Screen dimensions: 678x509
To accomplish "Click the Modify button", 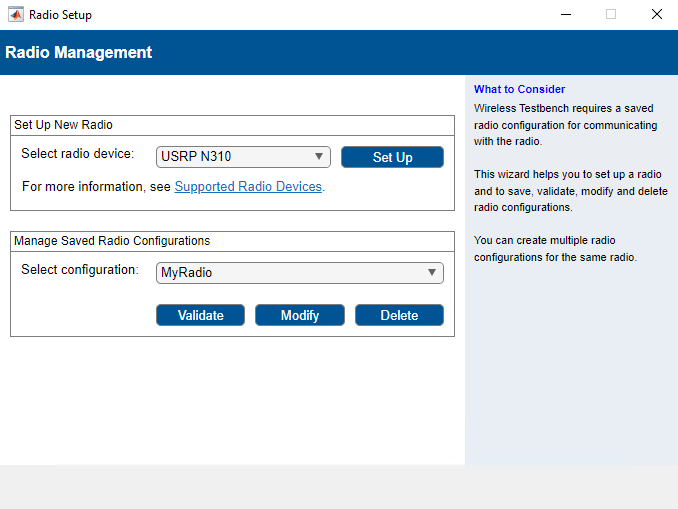I will pos(300,315).
